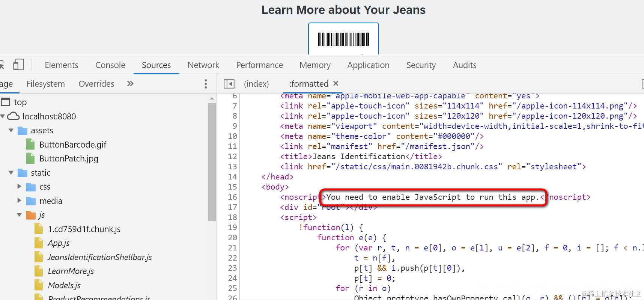The height and width of the screenshot is (300, 644).
Task: Collapse the assets folder arrow
Action: tap(11, 130)
